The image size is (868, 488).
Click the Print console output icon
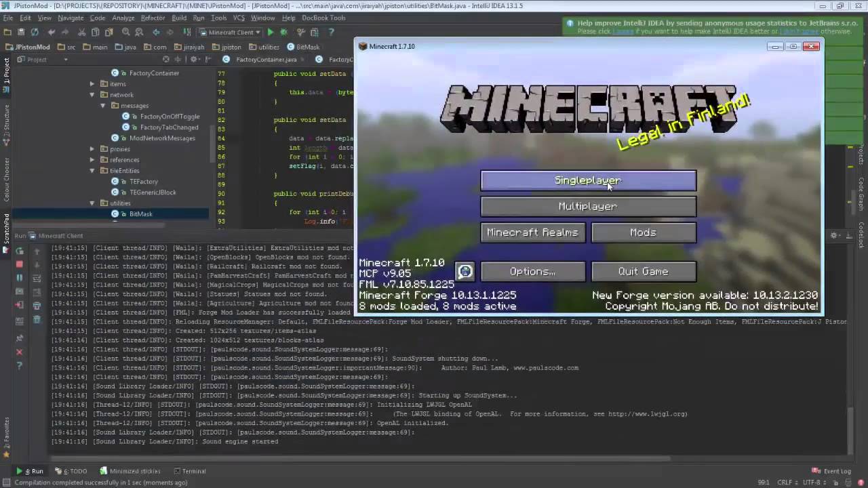click(37, 305)
